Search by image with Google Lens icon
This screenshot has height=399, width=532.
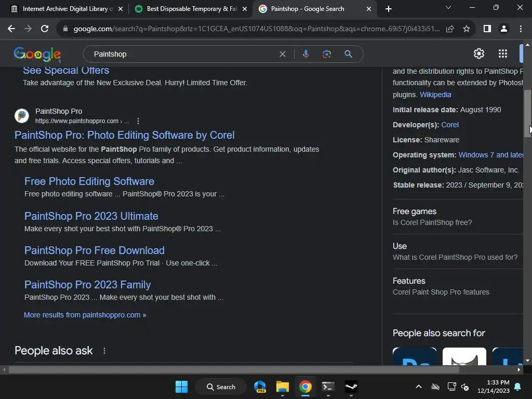click(326, 54)
